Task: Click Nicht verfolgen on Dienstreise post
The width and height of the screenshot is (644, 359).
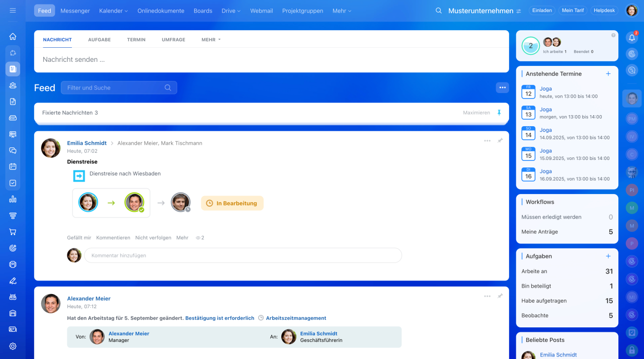Action: coord(153,238)
